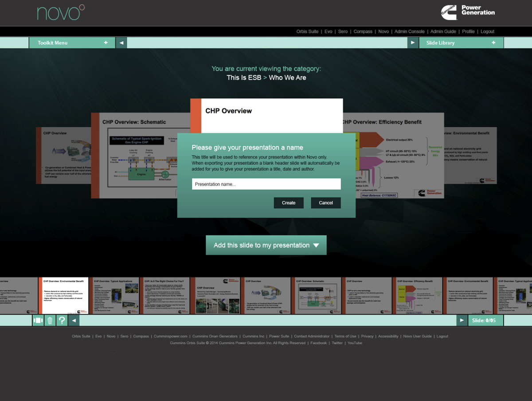Click Logout in footer
The image size is (532, 401).
(442, 336)
